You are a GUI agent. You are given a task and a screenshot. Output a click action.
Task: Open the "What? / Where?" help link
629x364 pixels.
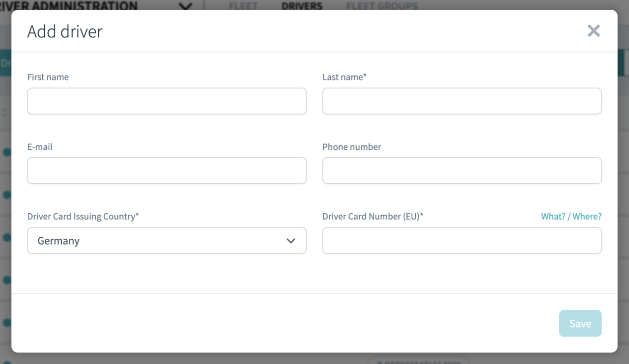(x=571, y=216)
